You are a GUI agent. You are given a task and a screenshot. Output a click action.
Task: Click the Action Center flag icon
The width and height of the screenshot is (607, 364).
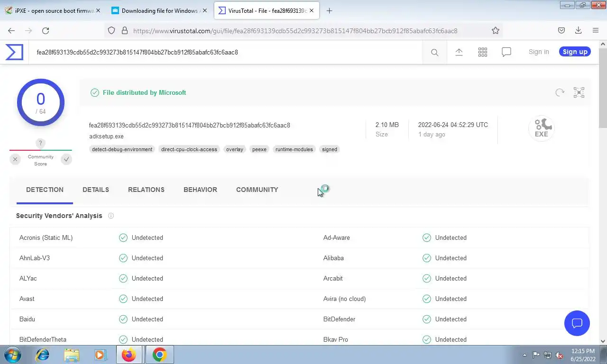536,355
